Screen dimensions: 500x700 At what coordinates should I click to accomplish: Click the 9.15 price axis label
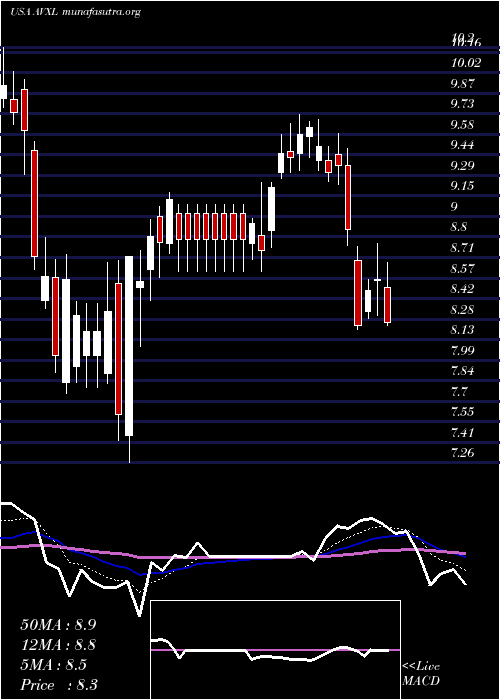[x=462, y=186]
